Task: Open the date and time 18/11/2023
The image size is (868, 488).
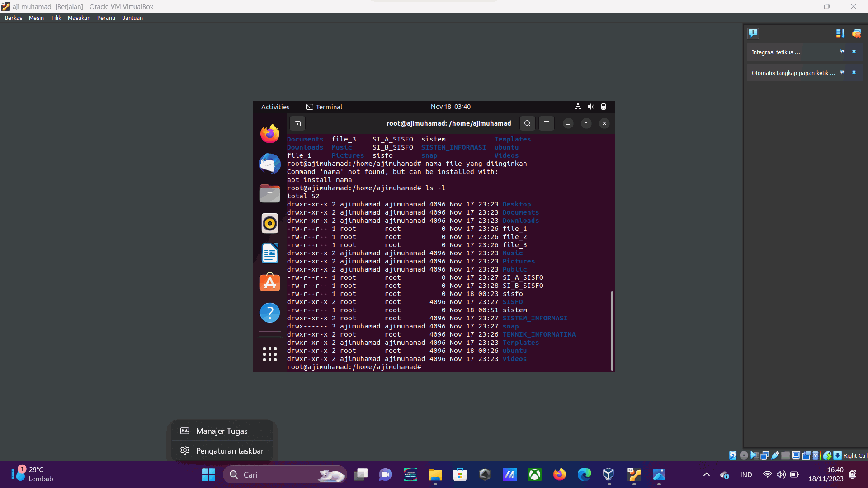Action: point(826,474)
